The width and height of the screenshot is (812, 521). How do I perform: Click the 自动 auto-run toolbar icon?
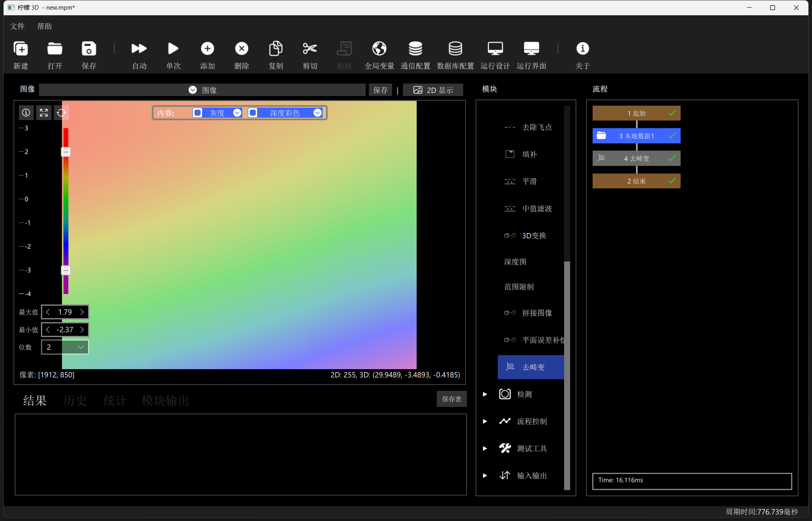click(x=139, y=49)
